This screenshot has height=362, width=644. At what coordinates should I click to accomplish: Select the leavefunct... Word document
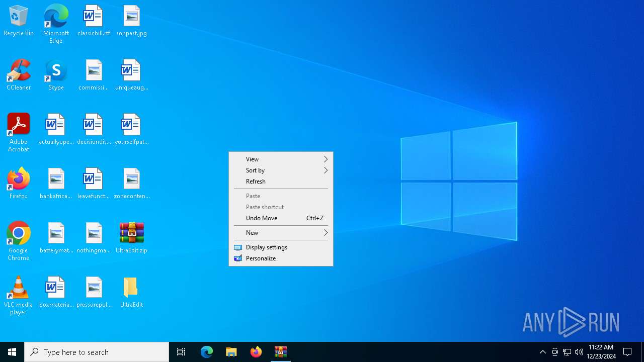94,184
